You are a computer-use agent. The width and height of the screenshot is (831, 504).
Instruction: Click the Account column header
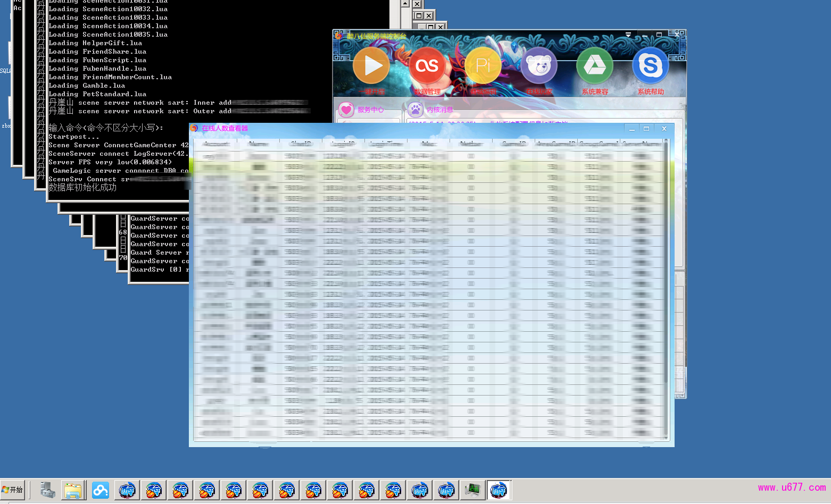216,143
